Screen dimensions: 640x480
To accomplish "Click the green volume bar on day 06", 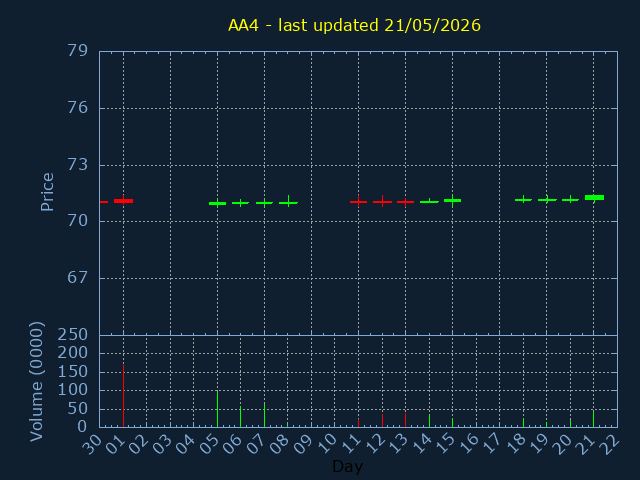I will [x=240, y=416].
